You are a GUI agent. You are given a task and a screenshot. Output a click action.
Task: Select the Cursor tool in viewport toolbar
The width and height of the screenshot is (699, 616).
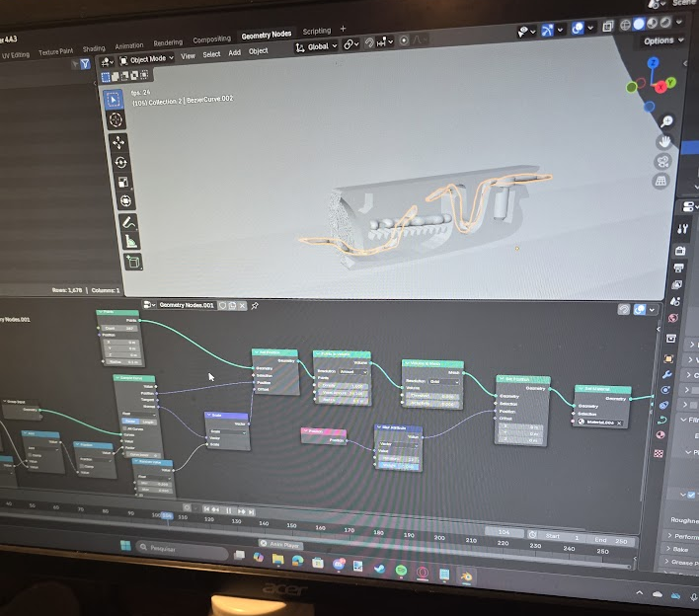(115, 119)
